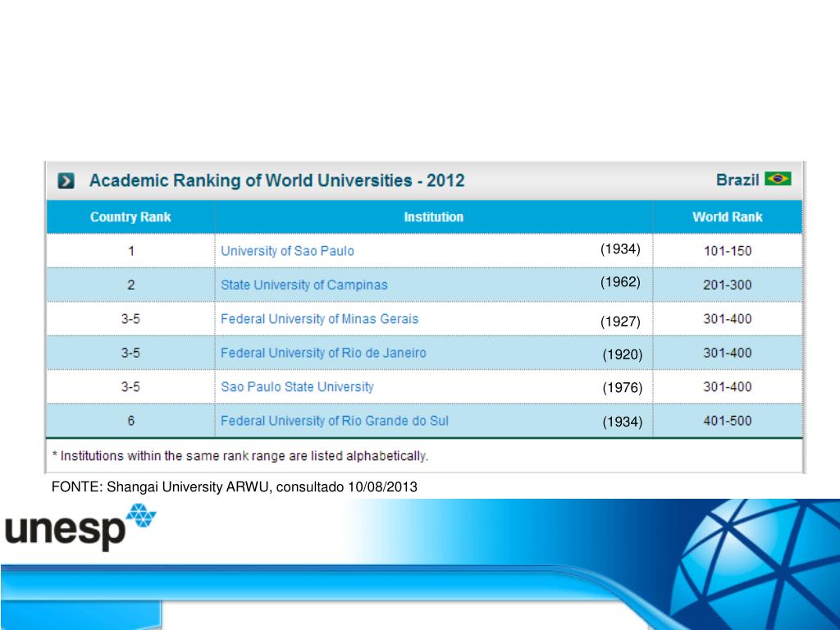This screenshot has width=840, height=630.
Task: Open University of Sao Paulo link
Action: (287, 251)
